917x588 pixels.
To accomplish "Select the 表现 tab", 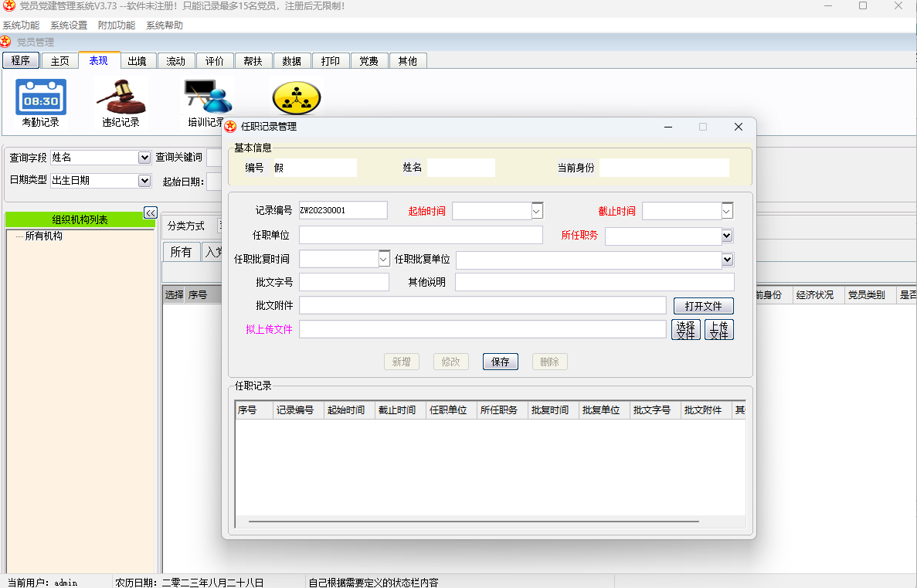I will pos(99,60).
